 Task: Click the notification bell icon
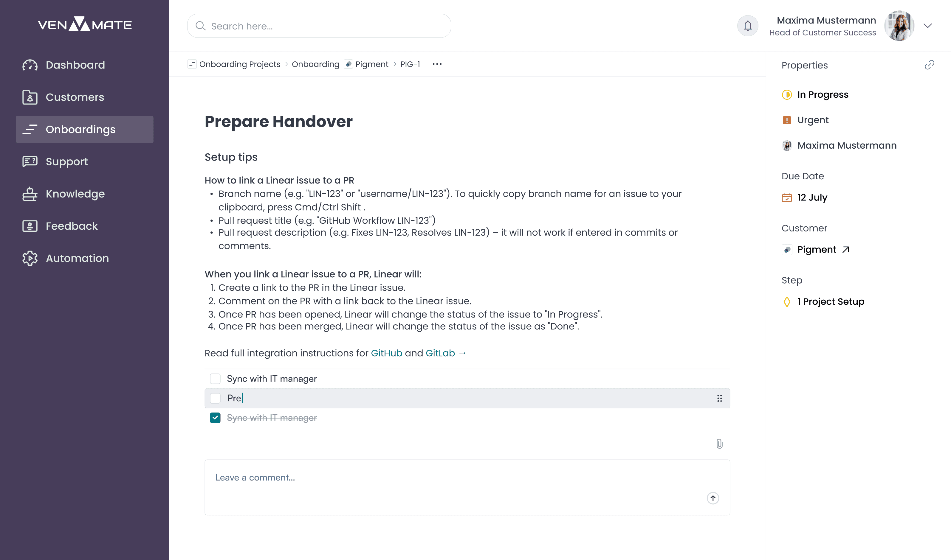pos(746,26)
